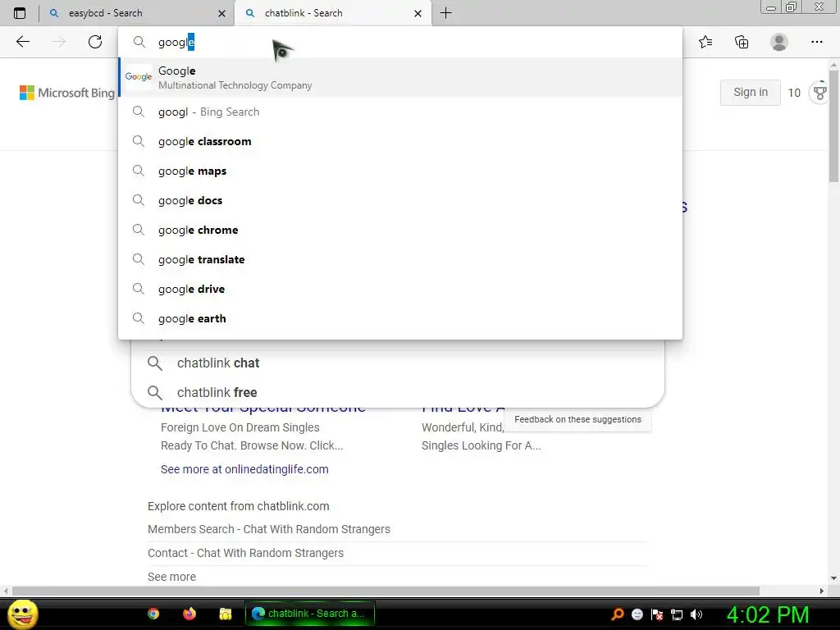Open See more at onlinedatinglife.com link

pos(244,469)
